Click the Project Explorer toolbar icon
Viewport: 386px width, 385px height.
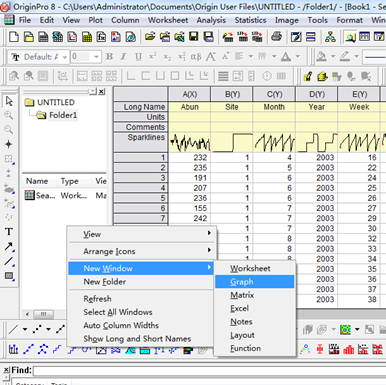(x=350, y=37)
